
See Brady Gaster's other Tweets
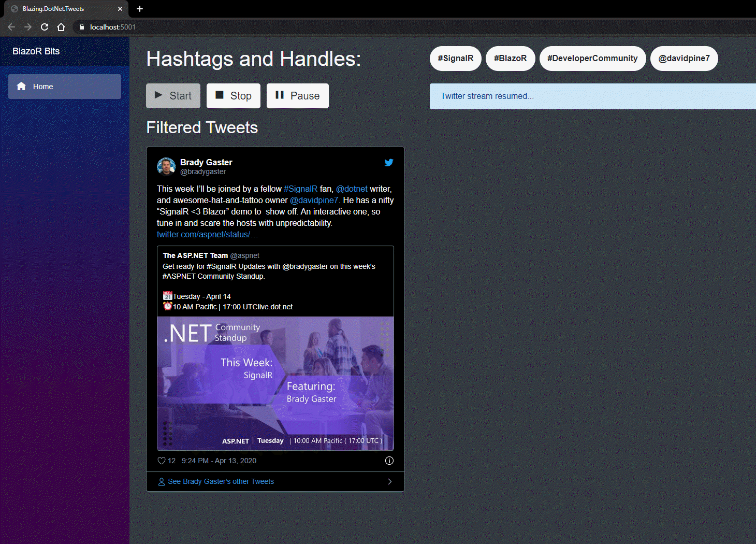pos(221,482)
